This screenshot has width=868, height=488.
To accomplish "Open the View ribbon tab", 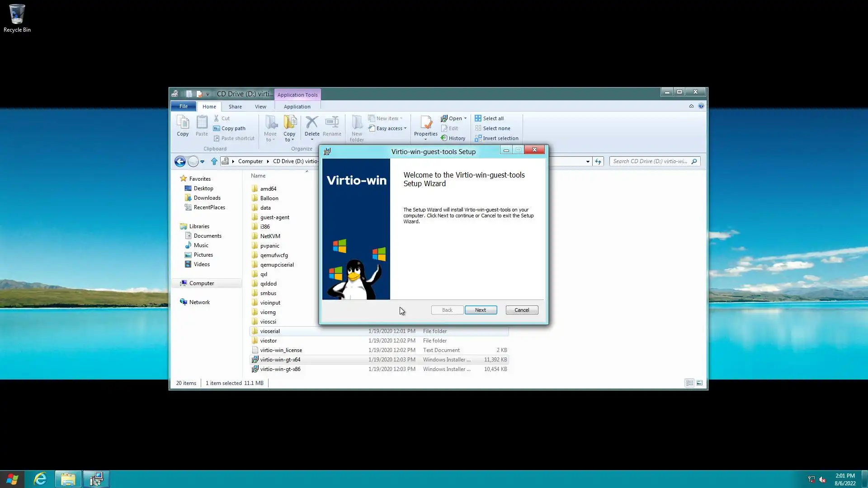I will 260,107.
